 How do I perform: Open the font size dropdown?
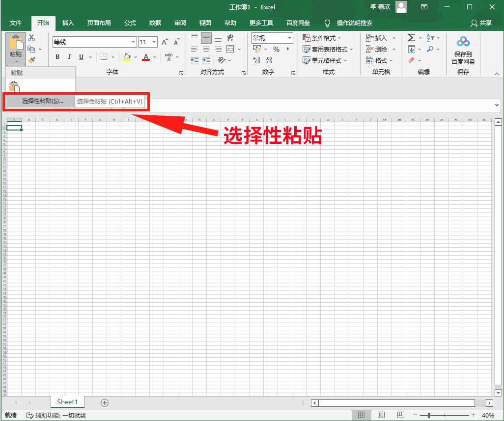[154, 42]
